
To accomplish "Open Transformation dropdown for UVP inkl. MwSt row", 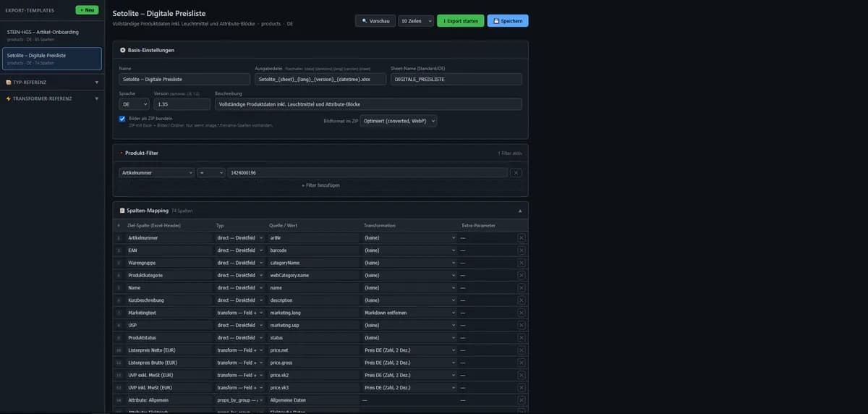I will pos(409,388).
